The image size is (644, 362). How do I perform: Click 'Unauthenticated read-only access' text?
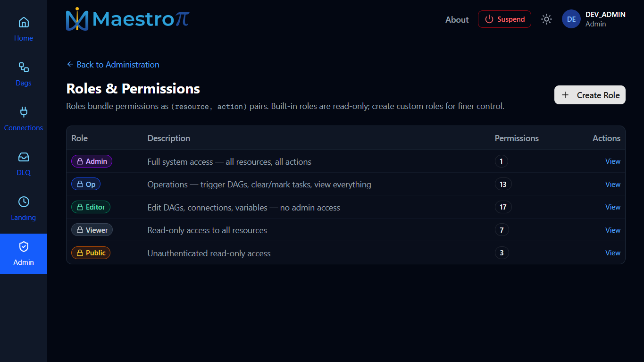[209, 253]
